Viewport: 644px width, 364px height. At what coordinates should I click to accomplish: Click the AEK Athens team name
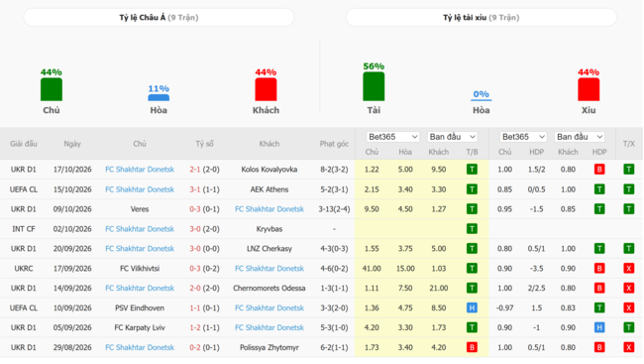coord(269,189)
